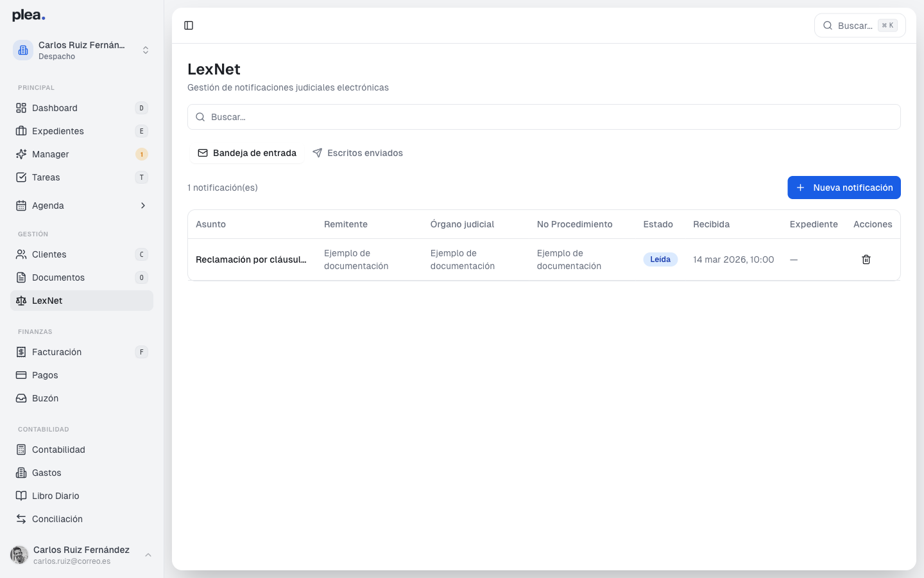This screenshot has width=924, height=578.
Task: Open the global Buscar search box
Action: (860, 26)
